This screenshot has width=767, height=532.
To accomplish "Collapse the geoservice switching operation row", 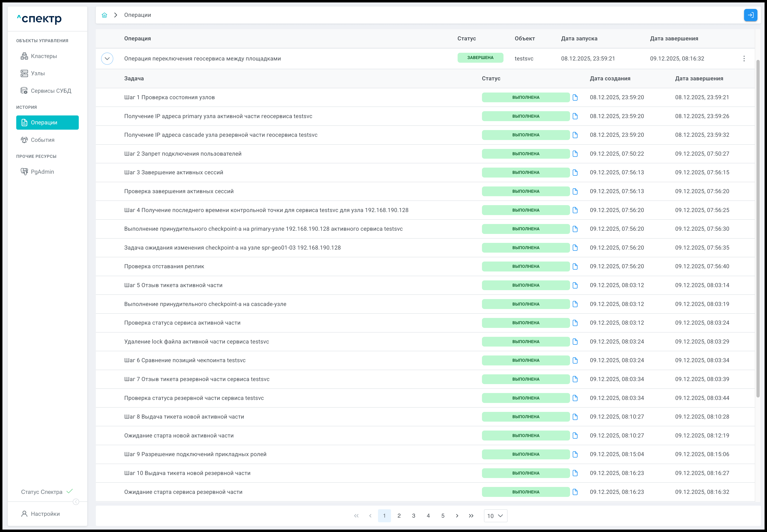I will pyautogui.click(x=107, y=59).
